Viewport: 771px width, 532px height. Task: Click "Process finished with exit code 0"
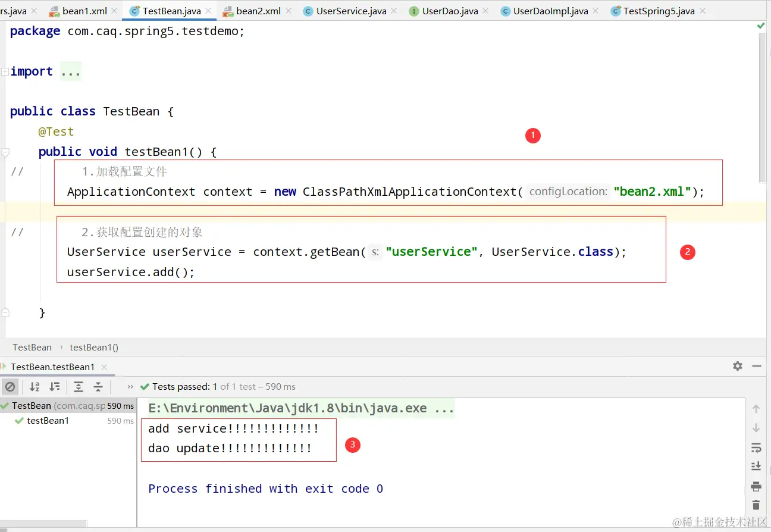pyautogui.click(x=266, y=489)
